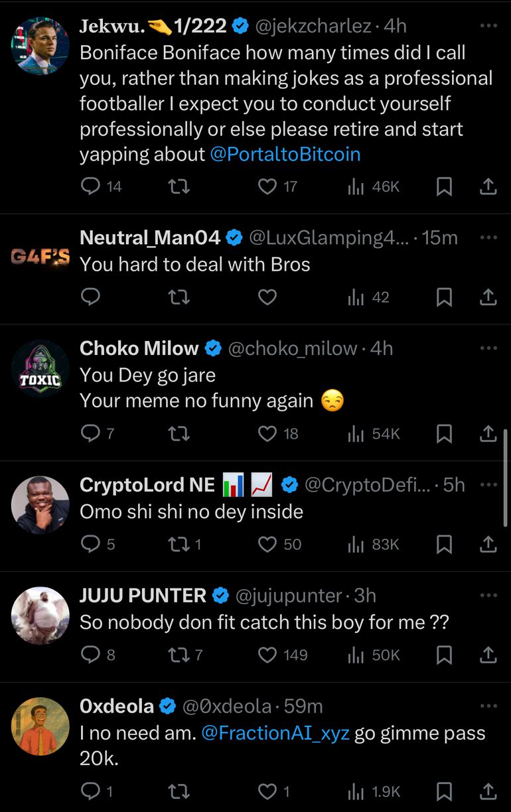The height and width of the screenshot is (812, 511).
Task: Open Jekwu's profile avatar
Action: point(40,46)
